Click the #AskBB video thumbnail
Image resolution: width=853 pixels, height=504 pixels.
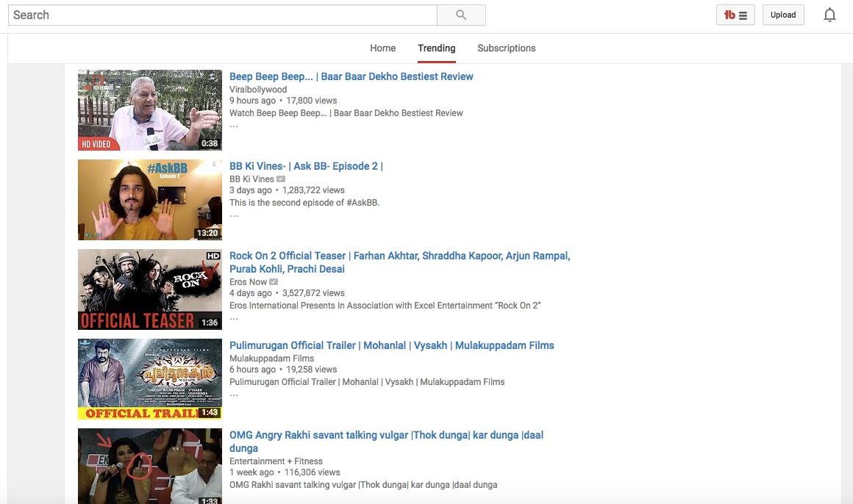coord(149,200)
